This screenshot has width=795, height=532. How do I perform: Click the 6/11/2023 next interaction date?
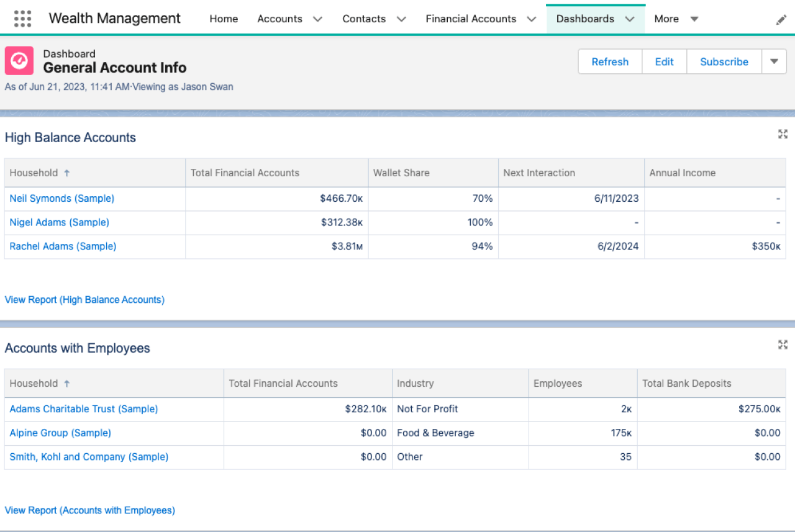click(616, 199)
